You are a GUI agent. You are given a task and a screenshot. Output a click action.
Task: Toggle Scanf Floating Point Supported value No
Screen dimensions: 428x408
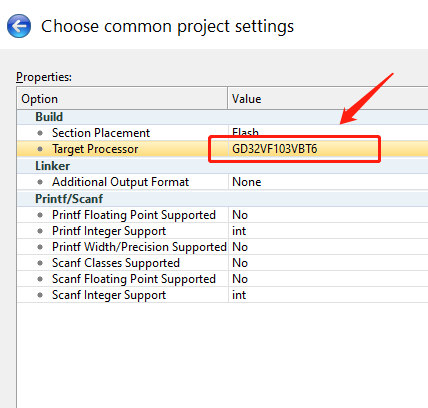tap(240, 279)
